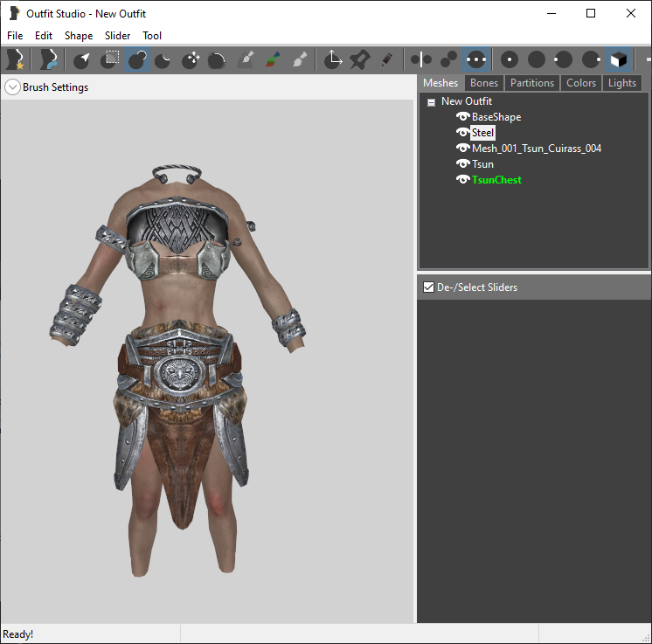Click the Outfit Studio title bar icon
Viewport: 652px width, 644px height.
click(x=14, y=13)
